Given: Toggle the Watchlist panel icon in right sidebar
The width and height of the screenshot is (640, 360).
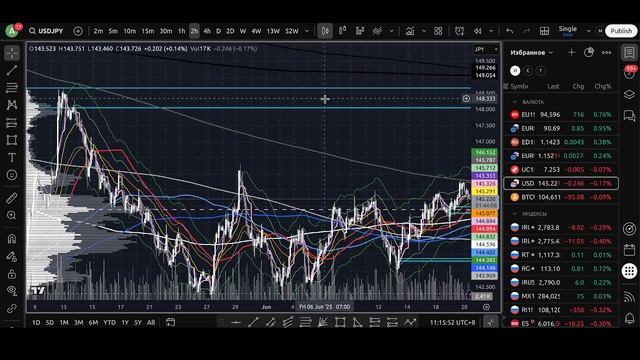Looking at the screenshot, I should pos(629,53).
